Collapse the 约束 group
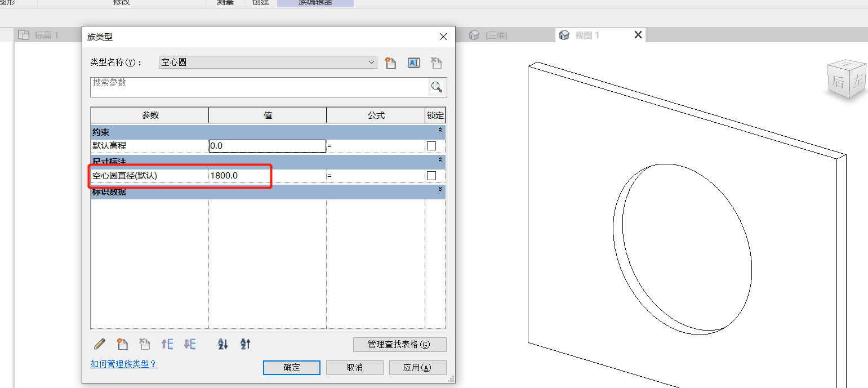 [440, 130]
